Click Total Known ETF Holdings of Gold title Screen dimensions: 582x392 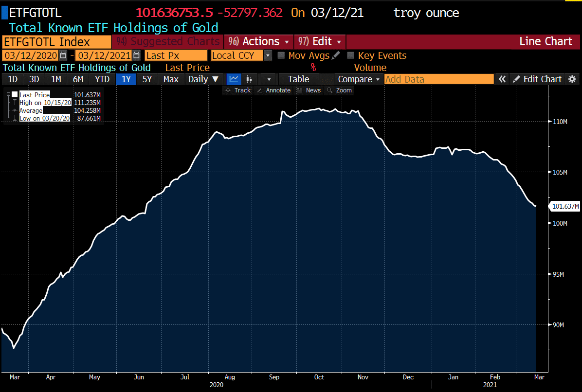click(113, 28)
